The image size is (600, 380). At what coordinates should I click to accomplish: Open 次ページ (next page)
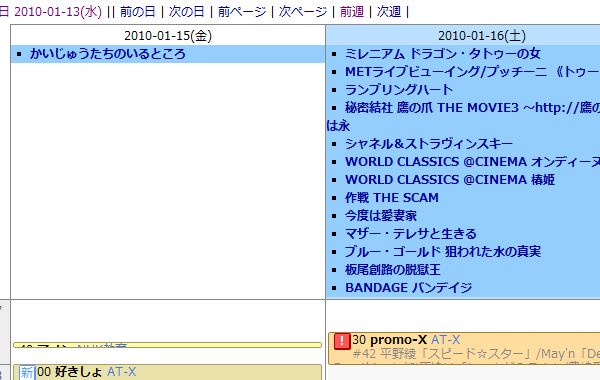click(303, 12)
